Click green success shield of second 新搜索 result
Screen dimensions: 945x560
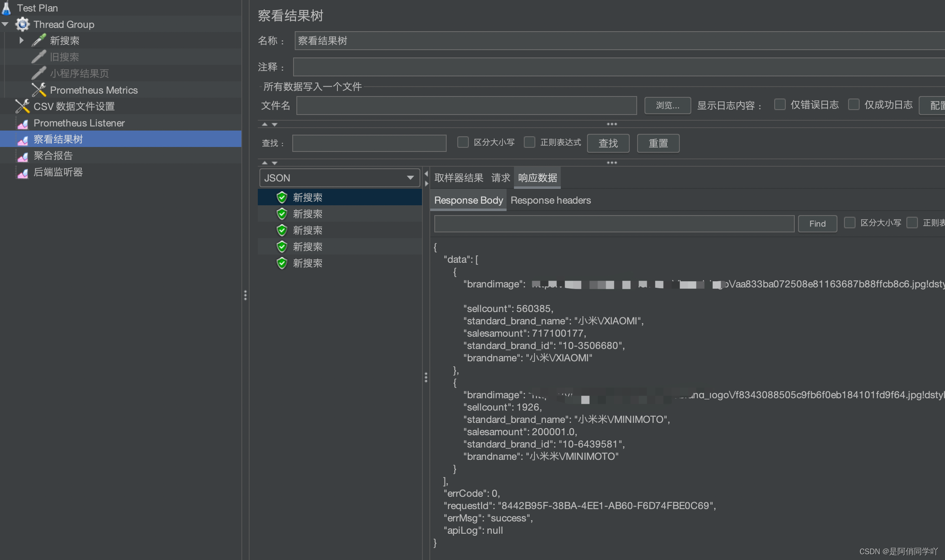click(282, 214)
